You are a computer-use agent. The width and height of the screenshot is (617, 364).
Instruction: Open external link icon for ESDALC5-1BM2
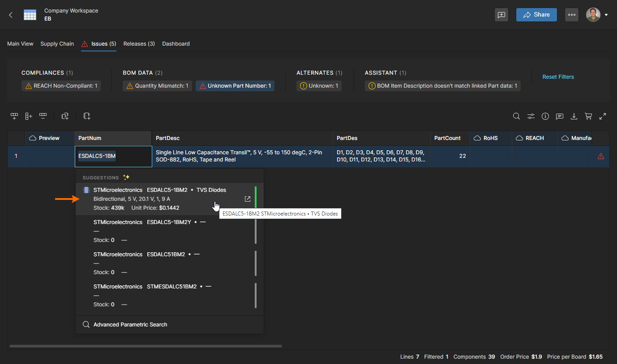click(247, 199)
